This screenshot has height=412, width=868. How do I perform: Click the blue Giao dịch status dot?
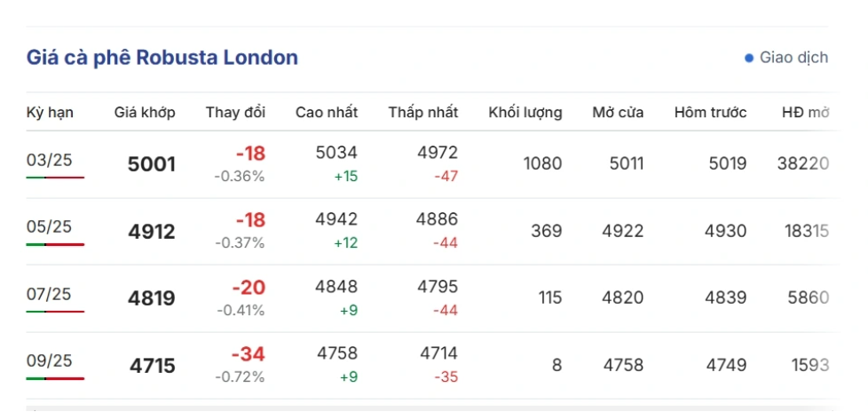pos(749,59)
